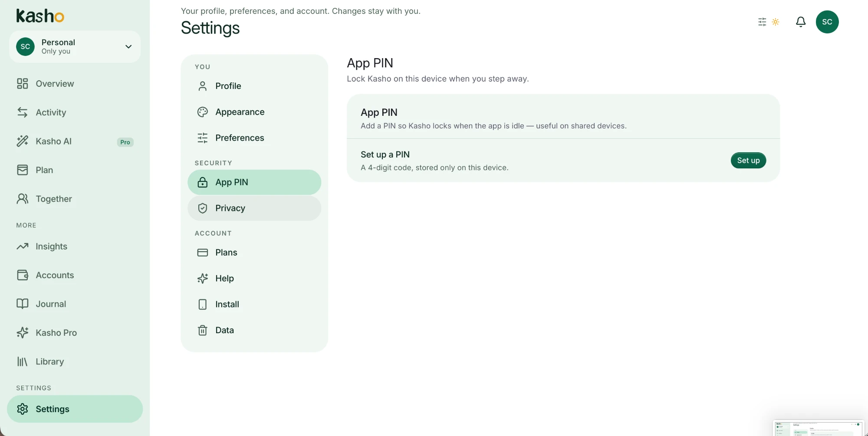Open Help settings section
Screen dimensions: 868x436
click(254, 279)
